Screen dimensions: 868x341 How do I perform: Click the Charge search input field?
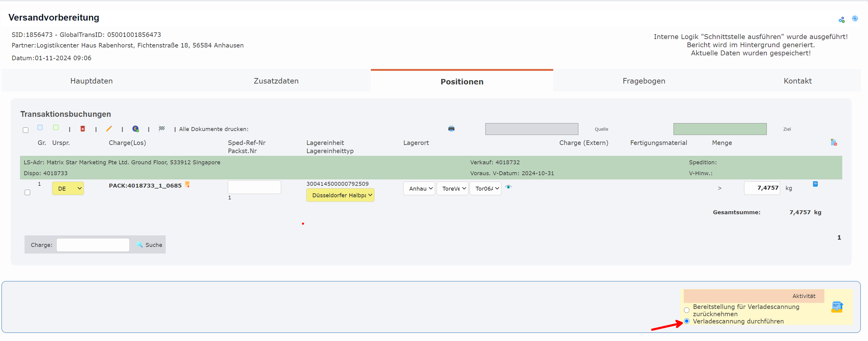(x=93, y=245)
